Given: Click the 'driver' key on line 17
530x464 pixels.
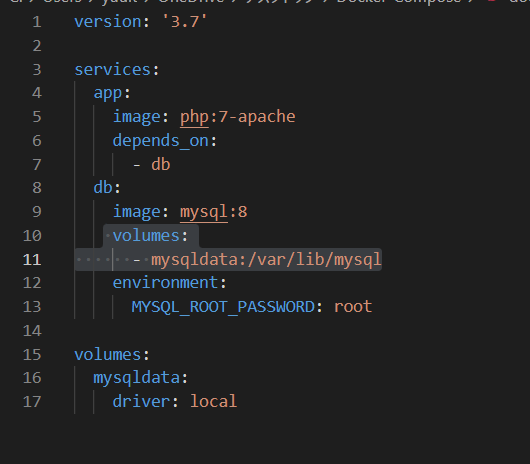Looking at the screenshot, I should [141, 401].
